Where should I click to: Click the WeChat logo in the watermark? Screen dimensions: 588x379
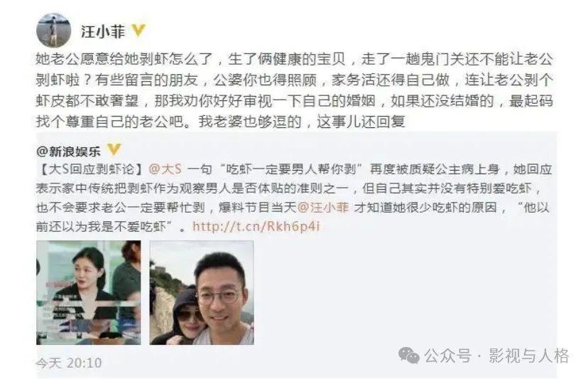[x=408, y=356]
